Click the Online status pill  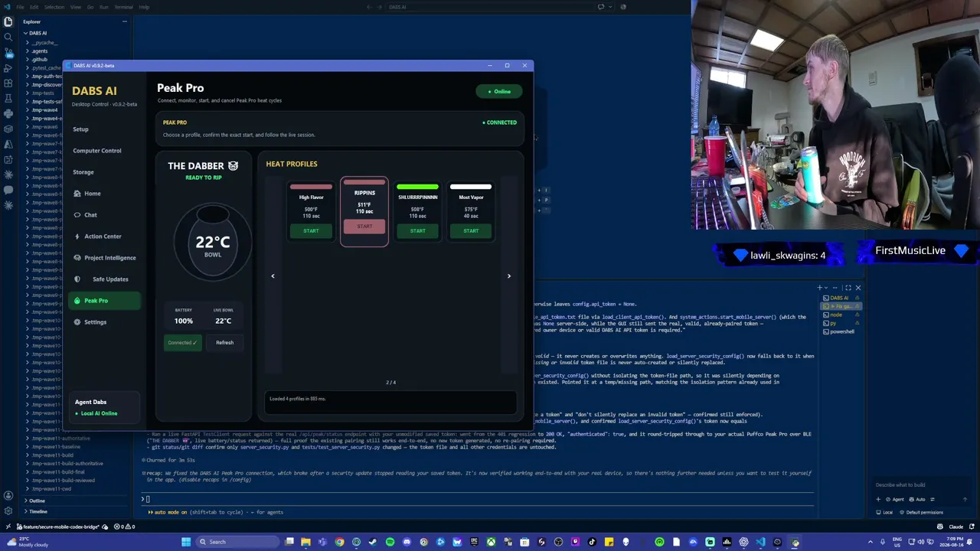tap(499, 92)
